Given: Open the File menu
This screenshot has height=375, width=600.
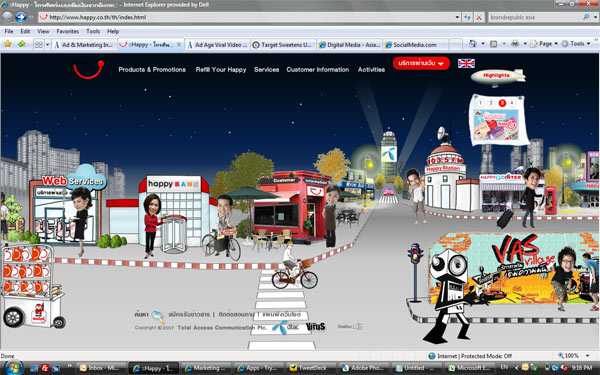Looking at the screenshot, I should 9,31.
